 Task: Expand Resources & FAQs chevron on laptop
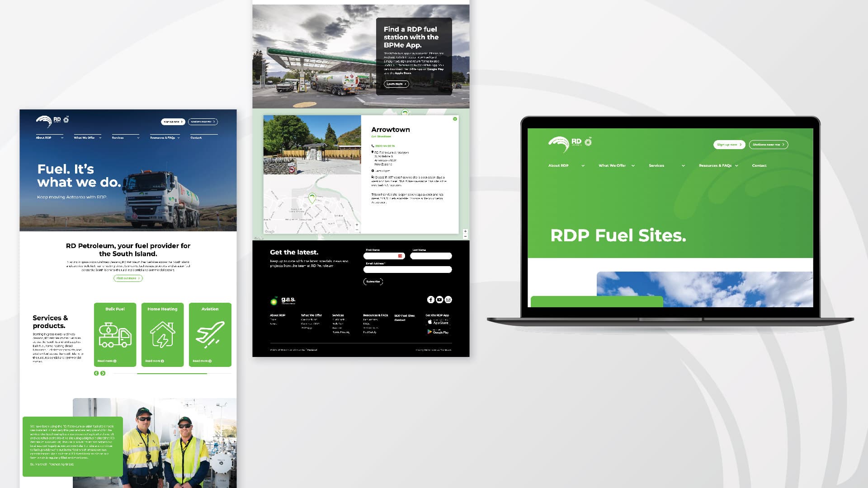pos(736,166)
